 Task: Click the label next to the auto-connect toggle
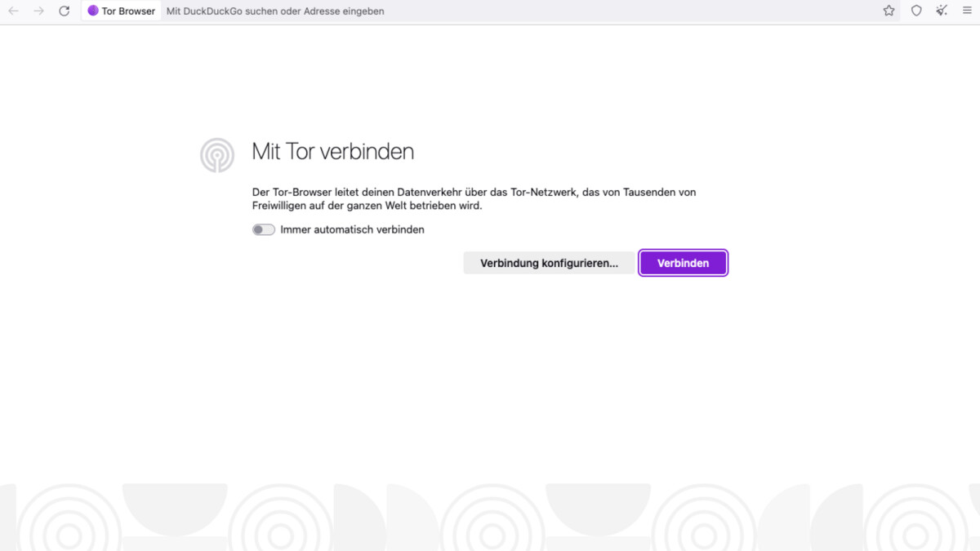pyautogui.click(x=351, y=229)
